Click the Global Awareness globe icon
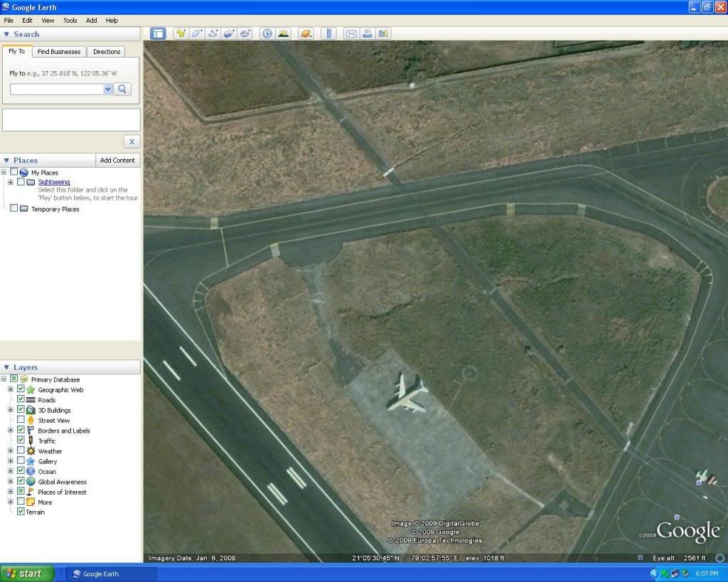The height and width of the screenshot is (582, 728). coord(31,481)
